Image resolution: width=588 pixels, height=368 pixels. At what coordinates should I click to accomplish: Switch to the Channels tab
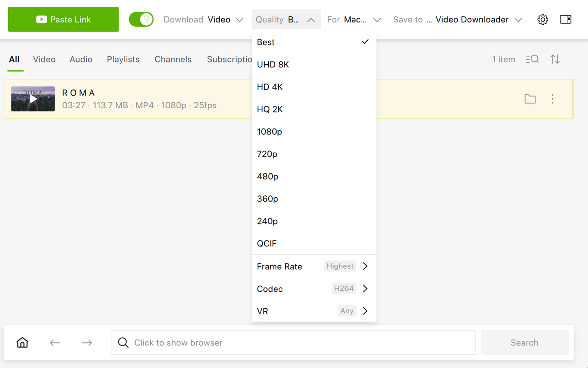click(173, 59)
